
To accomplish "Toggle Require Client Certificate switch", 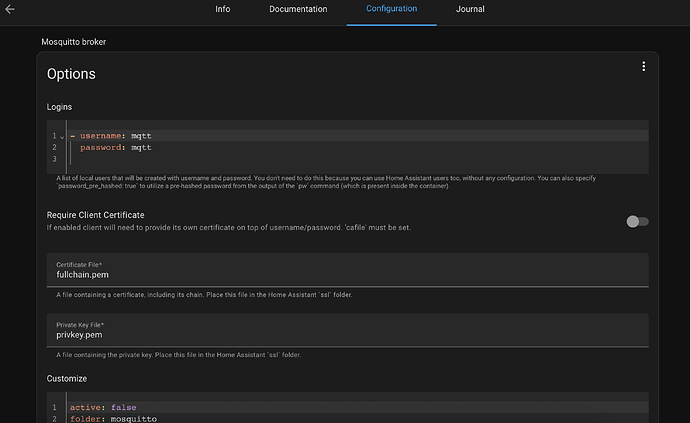I will coord(637,221).
